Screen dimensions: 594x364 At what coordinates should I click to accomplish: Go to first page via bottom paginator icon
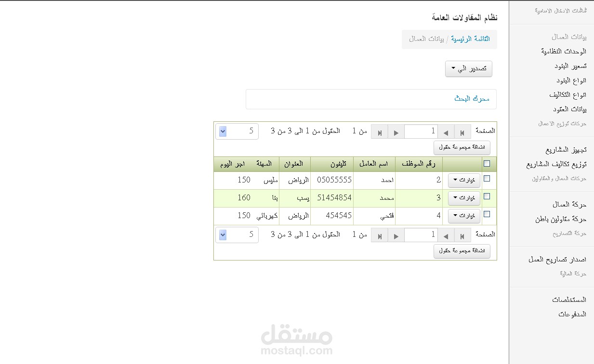point(462,234)
